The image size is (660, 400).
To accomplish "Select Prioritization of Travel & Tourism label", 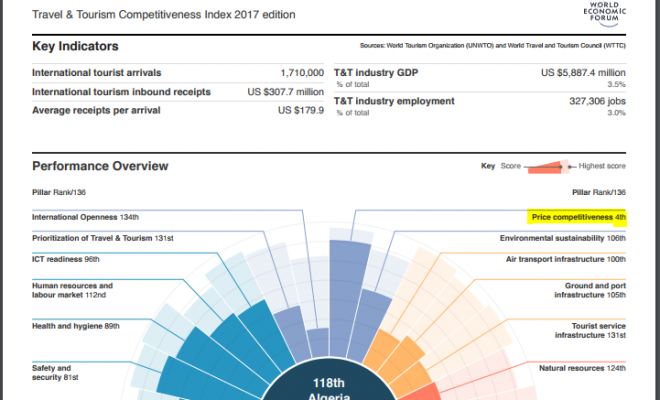I will (x=103, y=238).
